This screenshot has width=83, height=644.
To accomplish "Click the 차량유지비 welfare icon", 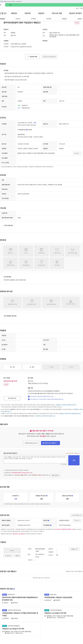I will [x=41, y=251].
